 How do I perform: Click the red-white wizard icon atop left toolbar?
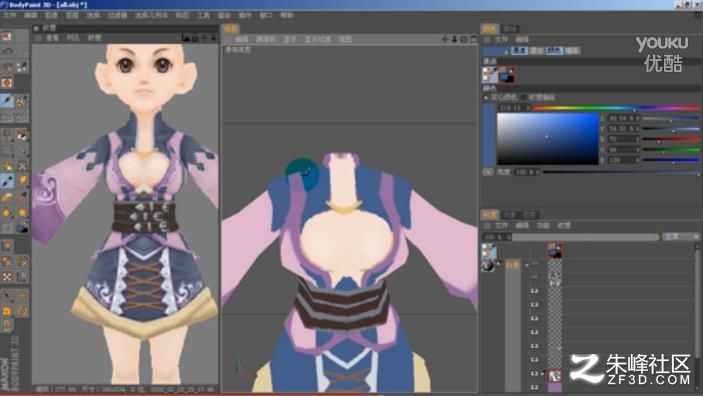point(7,36)
